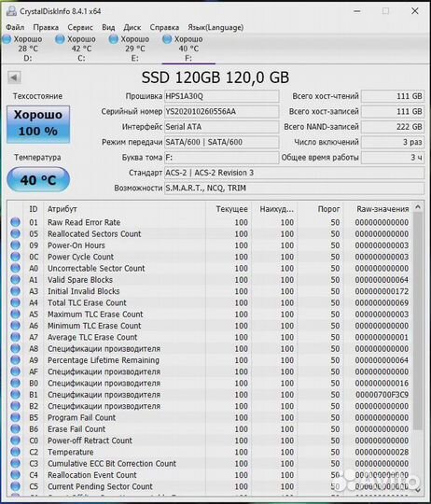The width and height of the screenshot is (431, 504).
Task: Click status circle of Temperature attribute row
Action: point(15,452)
